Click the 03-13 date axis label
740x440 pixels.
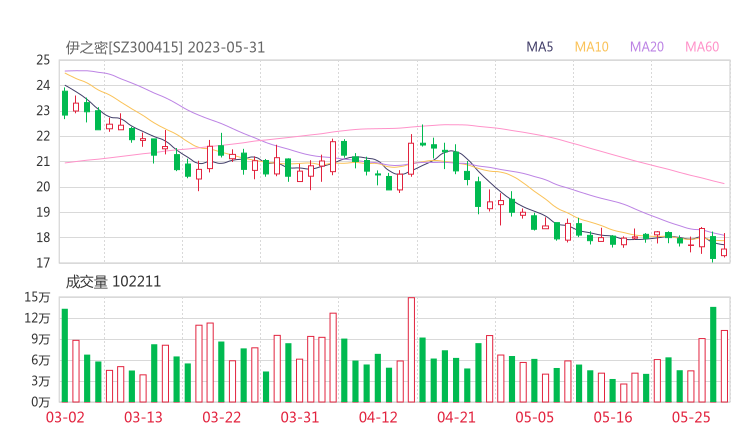click(x=143, y=417)
